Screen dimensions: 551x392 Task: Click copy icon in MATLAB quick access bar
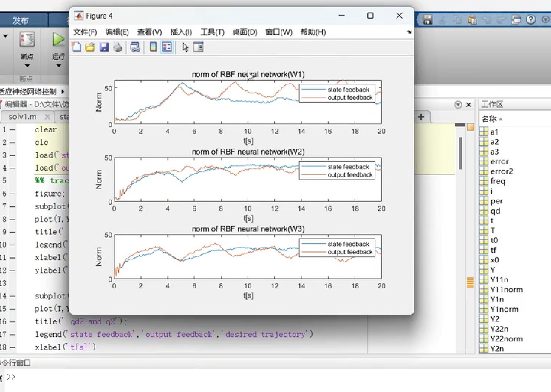point(457,20)
